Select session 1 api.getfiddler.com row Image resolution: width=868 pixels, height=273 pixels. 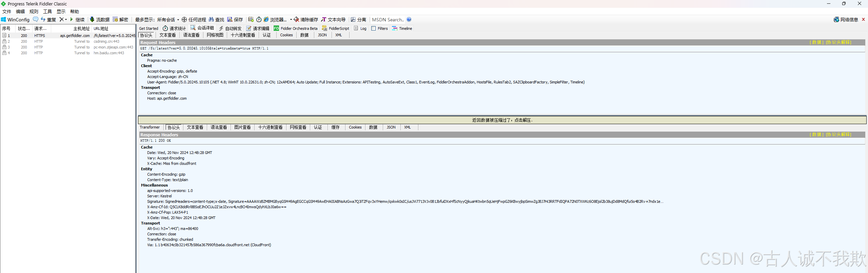tap(68, 36)
